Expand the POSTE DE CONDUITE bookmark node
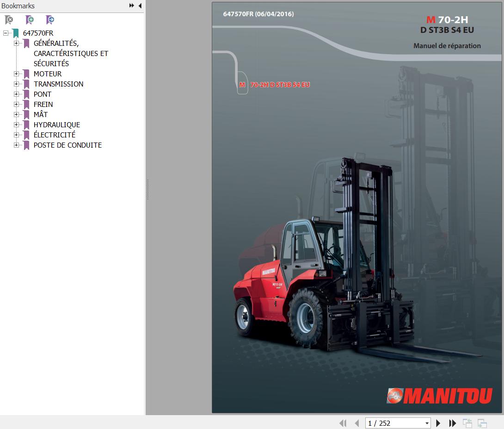 point(16,145)
